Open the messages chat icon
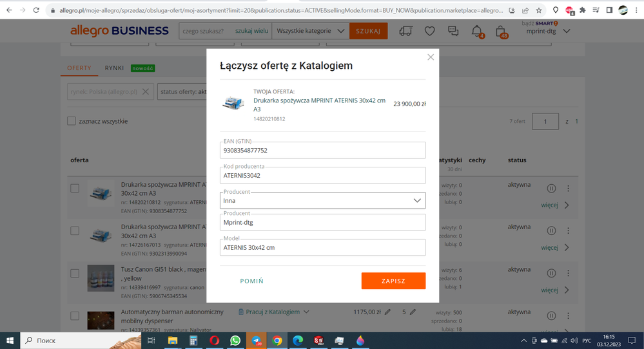 [x=453, y=31]
